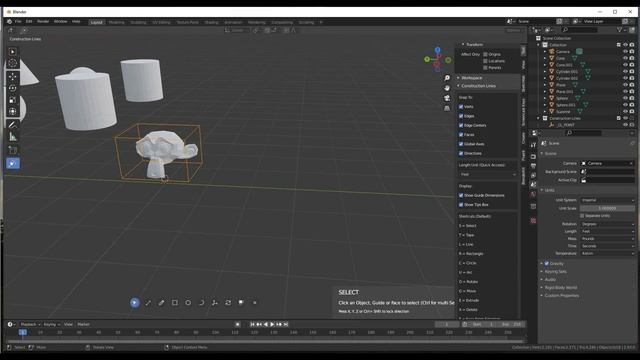Select the Annotate pencil tool
This screenshot has width=640, height=360.
coord(13,125)
